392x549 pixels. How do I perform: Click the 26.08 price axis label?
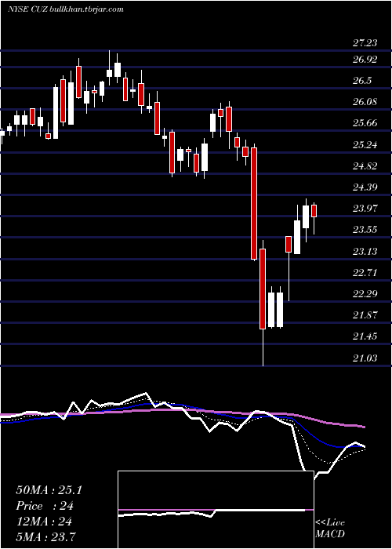point(365,102)
